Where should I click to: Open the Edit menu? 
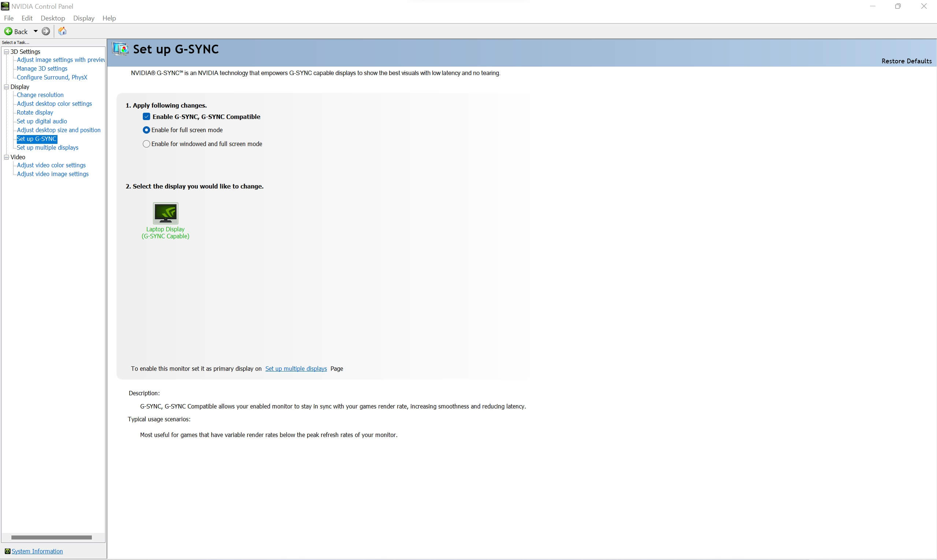click(x=27, y=18)
